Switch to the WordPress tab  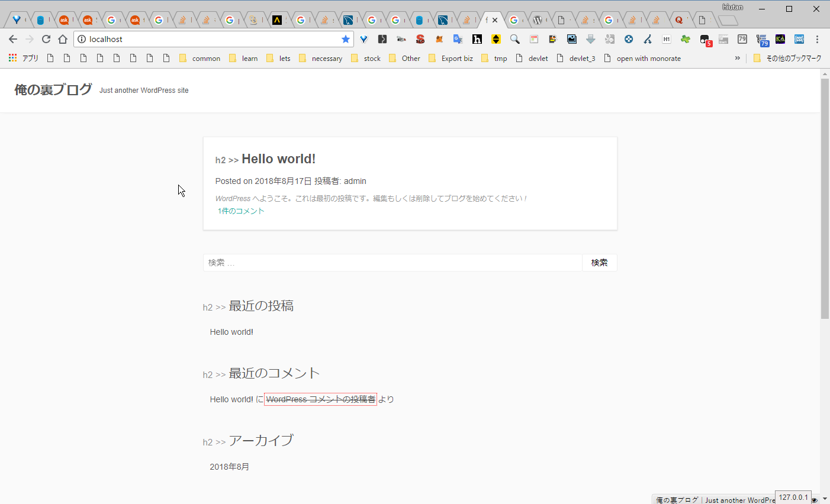pyautogui.click(x=538, y=20)
